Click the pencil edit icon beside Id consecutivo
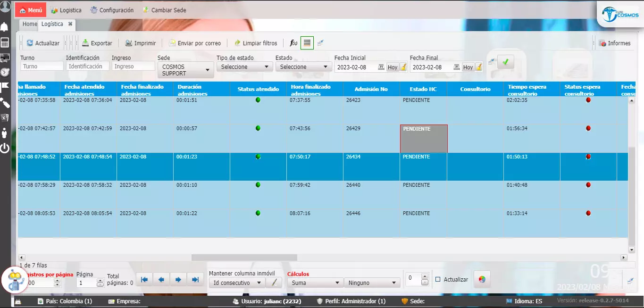This screenshot has width=644, height=308. 274,283
